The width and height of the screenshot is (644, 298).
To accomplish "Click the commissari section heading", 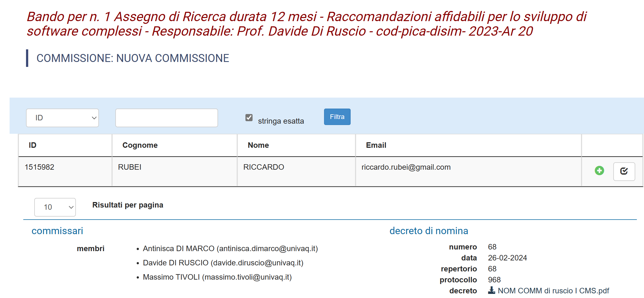I will [x=57, y=231].
